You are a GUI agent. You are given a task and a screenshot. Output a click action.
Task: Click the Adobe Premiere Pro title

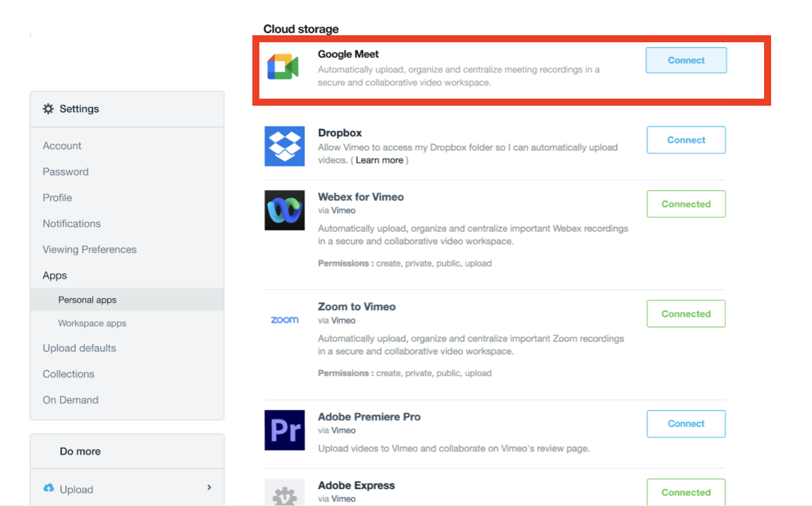point(369,416)
